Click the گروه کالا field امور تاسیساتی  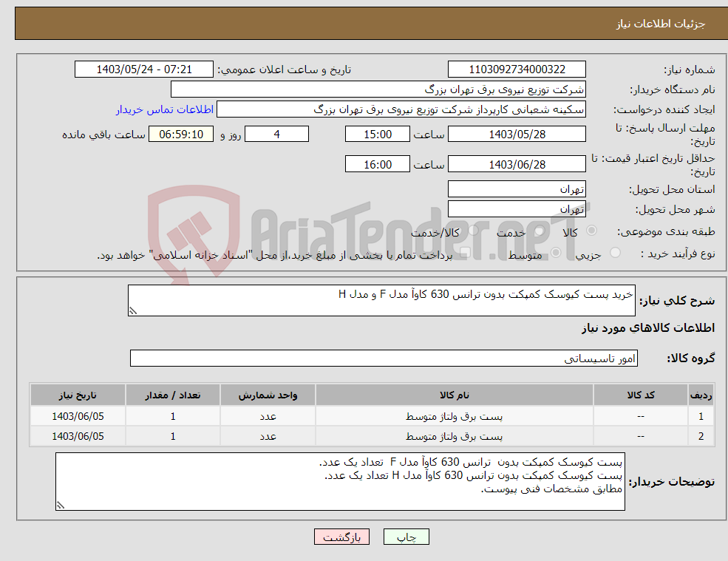(x=384, y=358)
